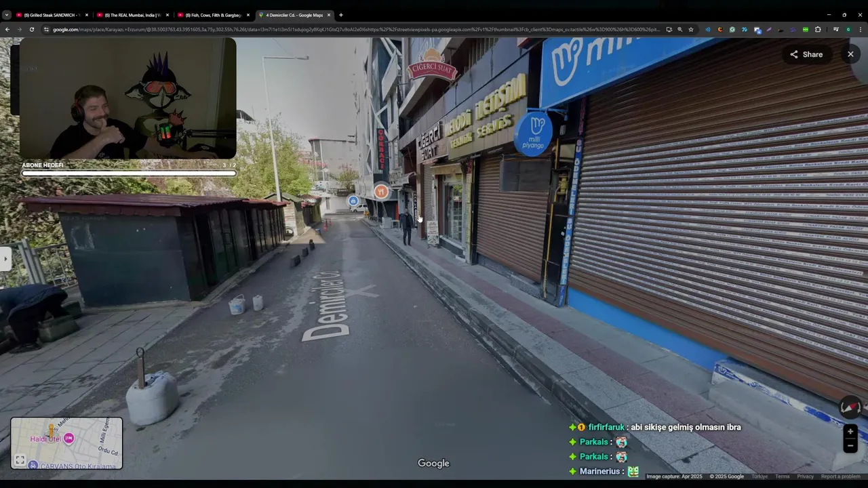
Task: Click the install app icon in address bar
Action: click(669, 29)
